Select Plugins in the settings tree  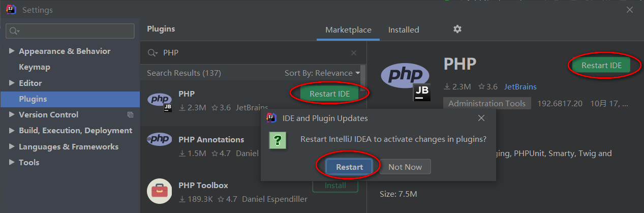(x=70, y=99)
